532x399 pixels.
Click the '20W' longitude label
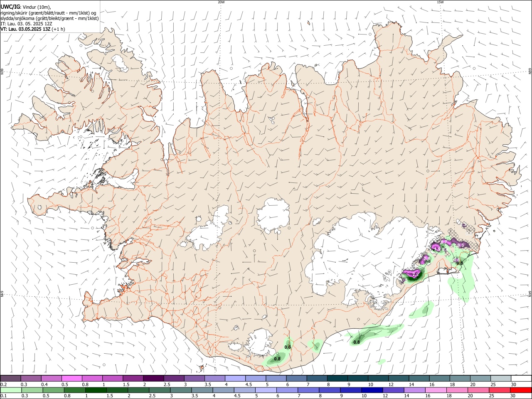[x=221, y=2]
